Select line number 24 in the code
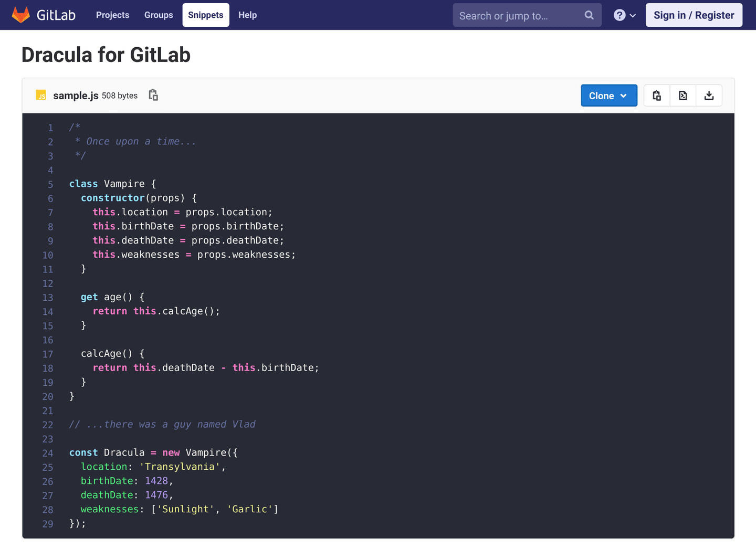Viewport: 756px width, 549px height. point(48,453)
